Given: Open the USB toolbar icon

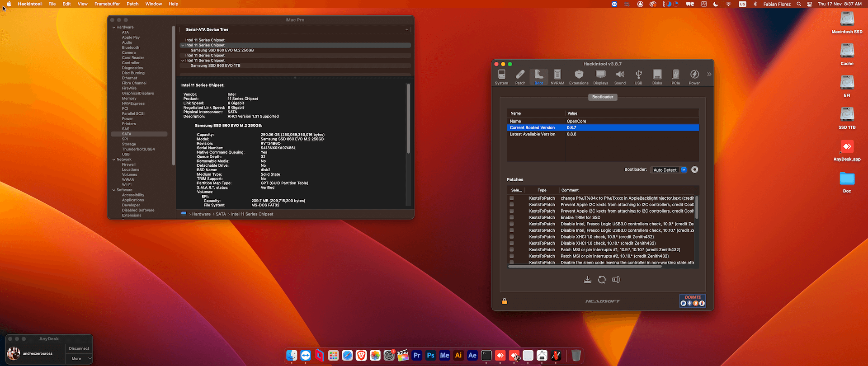Looking at the screenshot, I should click(x=638, y=77).
